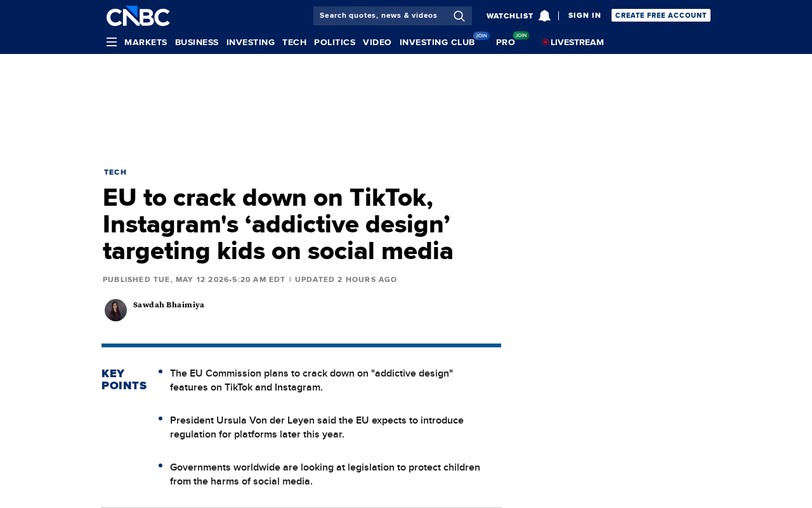Click the published date text
Image resolution: width=812 pixels, height=508 pixels.
pyautogui.click(x=194, y=279)
